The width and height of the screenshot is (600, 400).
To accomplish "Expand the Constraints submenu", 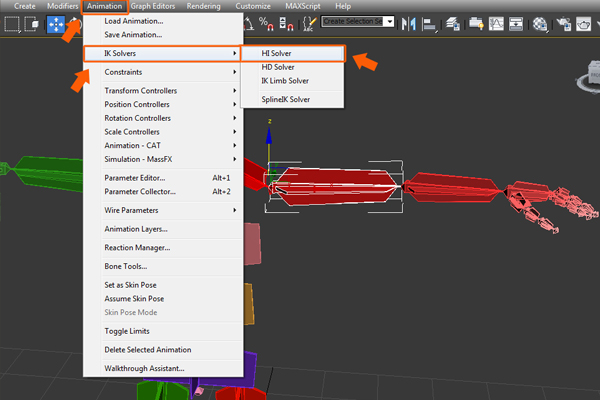I will coord(163,72).
